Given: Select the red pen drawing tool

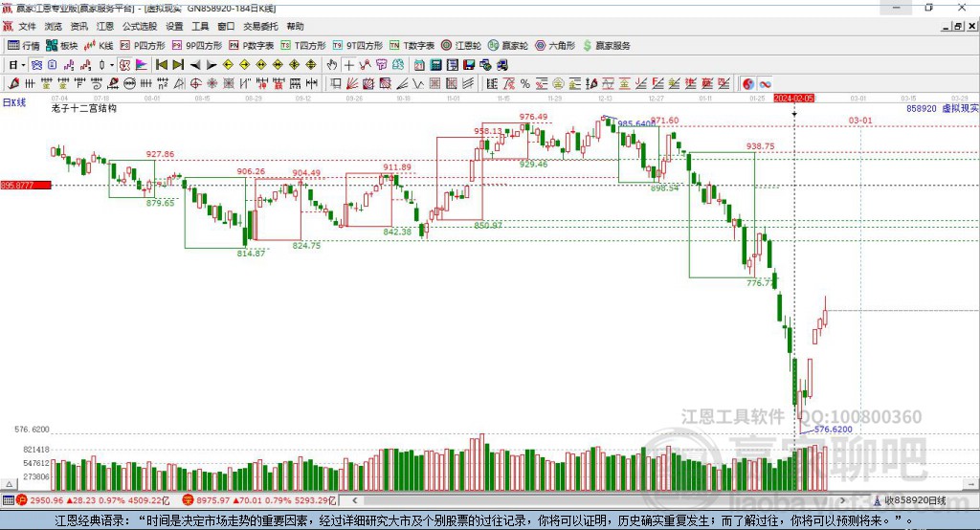Looking at the screenshot, I should (x=13, y=84).
